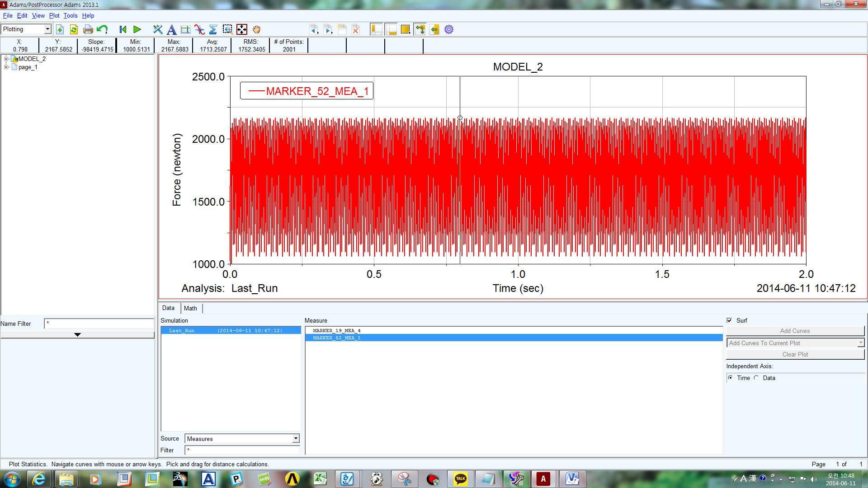
Task: Open the gear settings icon in toolbar
Action: coord(449,30)
